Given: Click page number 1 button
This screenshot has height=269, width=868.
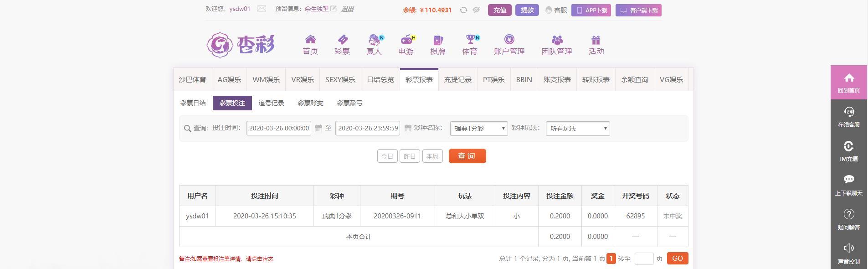Looking at the screenshot, I should tap(611, 259).
